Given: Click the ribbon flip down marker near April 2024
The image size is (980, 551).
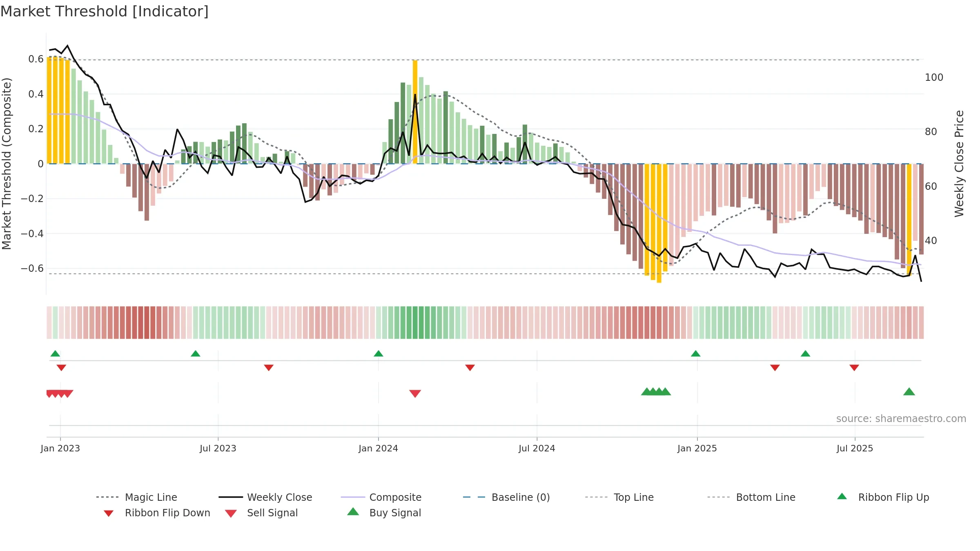Looking at the screenshot, I should (x=470, y=368).
